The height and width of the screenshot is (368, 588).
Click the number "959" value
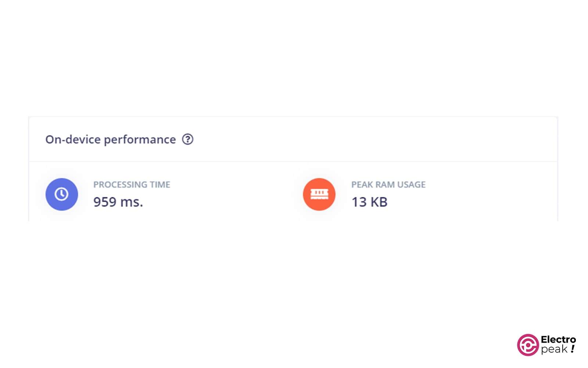coord(105,202)
